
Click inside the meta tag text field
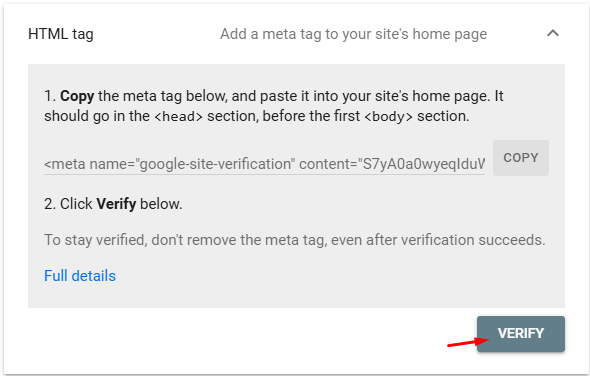coord(264,164)
